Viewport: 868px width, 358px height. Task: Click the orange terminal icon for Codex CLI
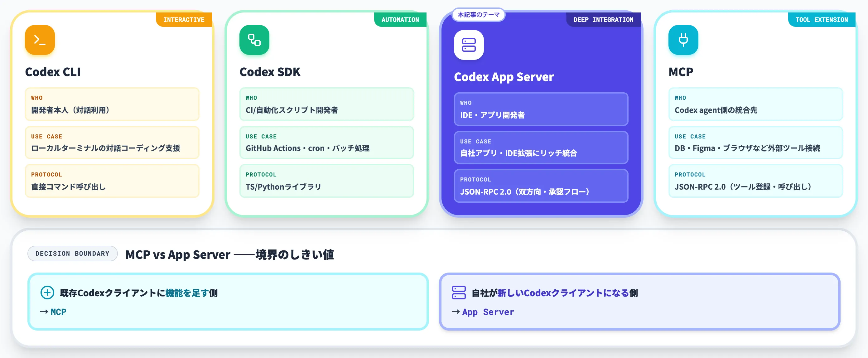point(40,40)
